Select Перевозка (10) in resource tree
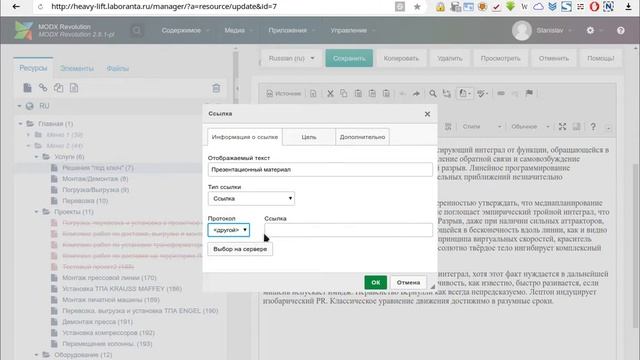Image resolution: width=640 pixels, height=360 pixels. point(85,201)
